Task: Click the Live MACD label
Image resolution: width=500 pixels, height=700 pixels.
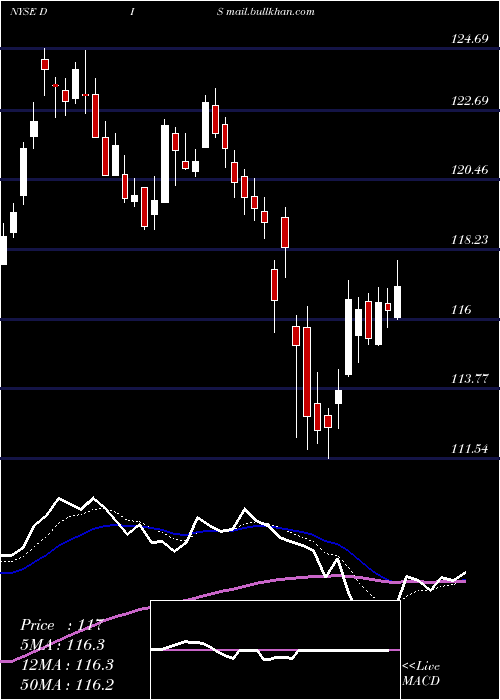Action: 421,673
